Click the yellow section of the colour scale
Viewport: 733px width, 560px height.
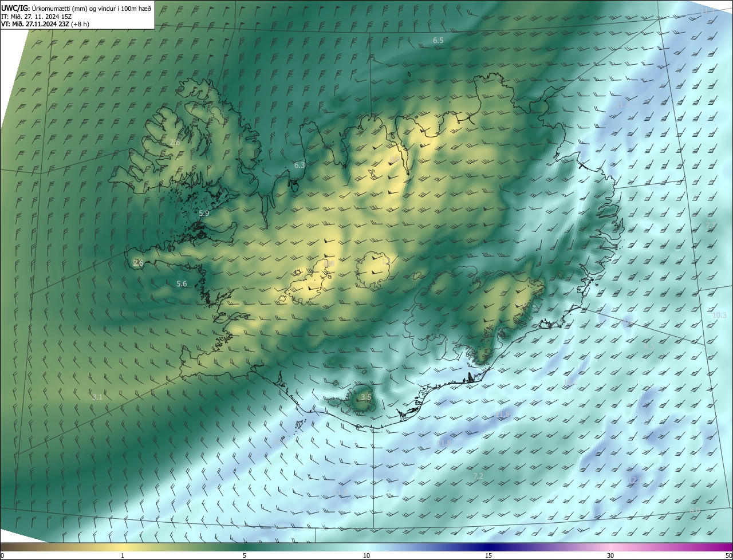point(123,547)
